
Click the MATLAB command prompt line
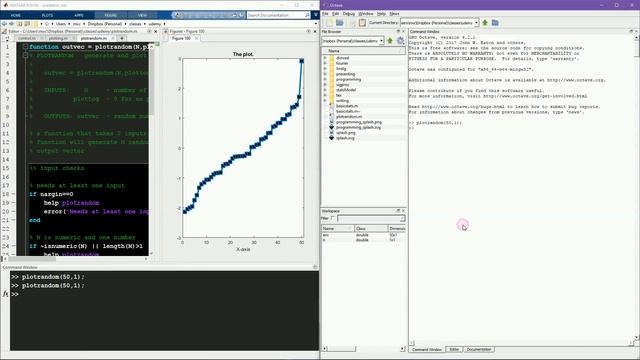[164, 294]
